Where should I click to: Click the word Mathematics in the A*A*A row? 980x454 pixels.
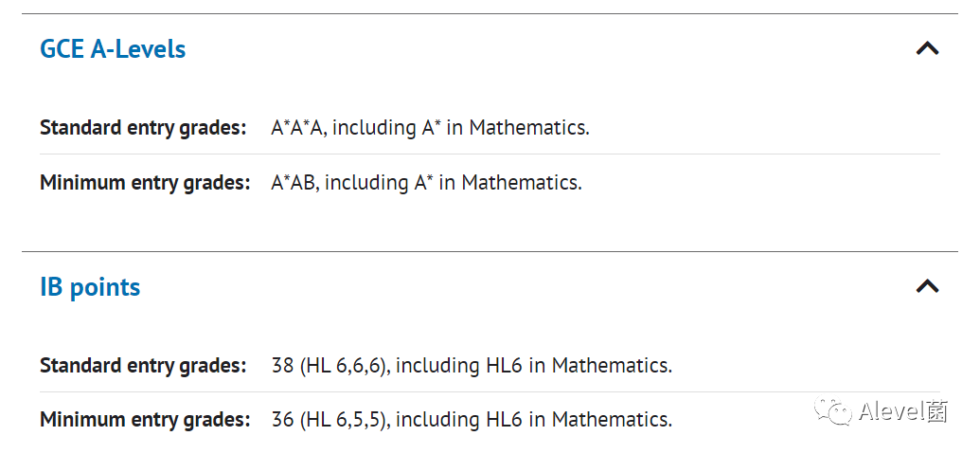[x=529, y=128]
